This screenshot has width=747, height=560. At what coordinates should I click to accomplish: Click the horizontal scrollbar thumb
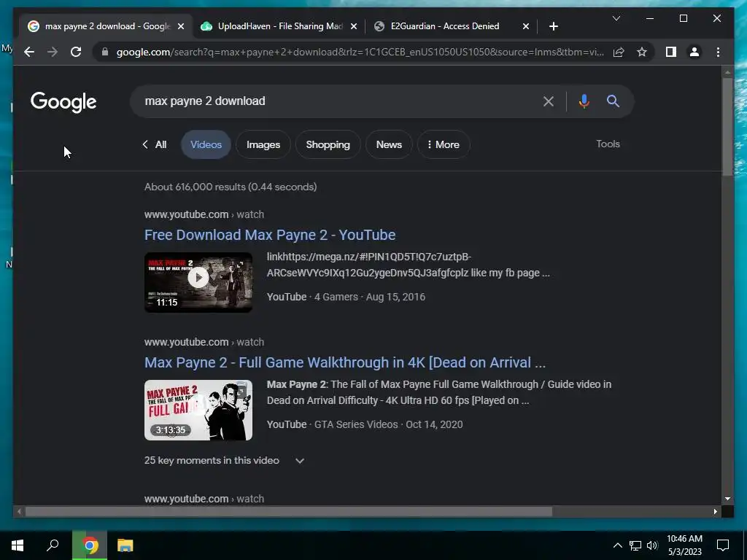coord(288,512)
